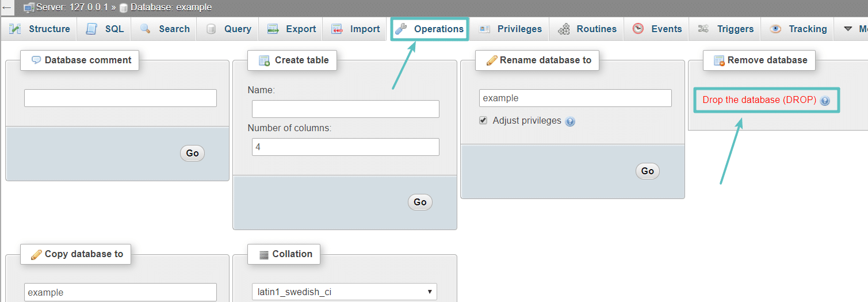The height and width of the screenshot is (302, 868).
Task: Click the Export tab icon
Action: click(273, 29)
